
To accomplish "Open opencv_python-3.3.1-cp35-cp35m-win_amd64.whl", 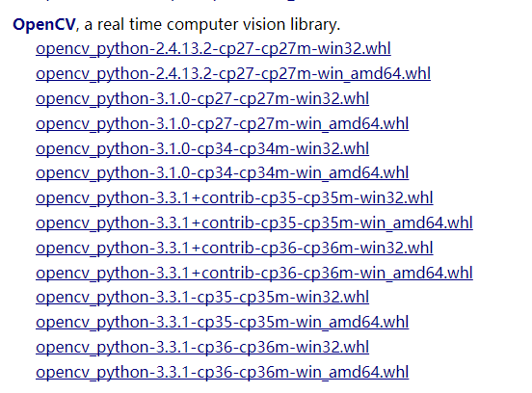I will pyautogui.click(x=222, y=323).
